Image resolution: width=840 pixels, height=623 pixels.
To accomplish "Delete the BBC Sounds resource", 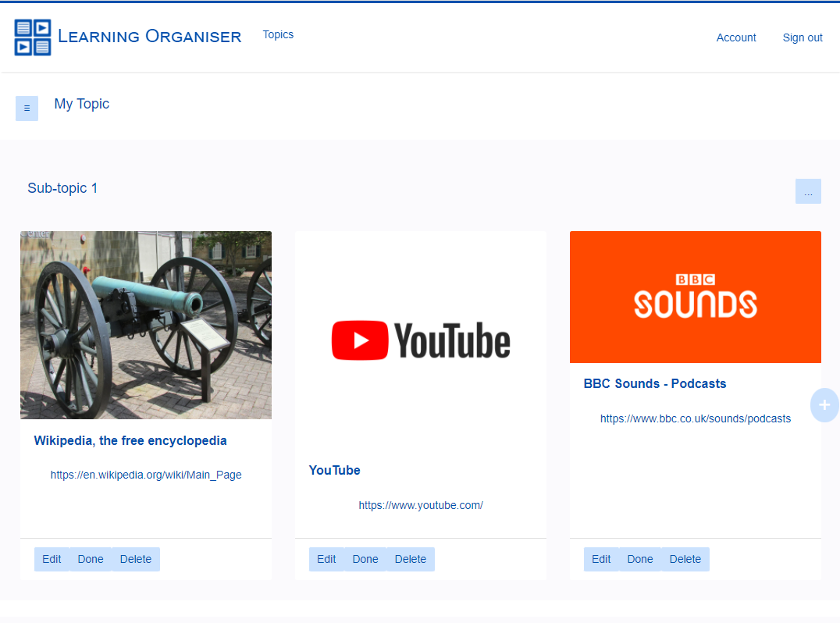I will click(x=685, y=559).
